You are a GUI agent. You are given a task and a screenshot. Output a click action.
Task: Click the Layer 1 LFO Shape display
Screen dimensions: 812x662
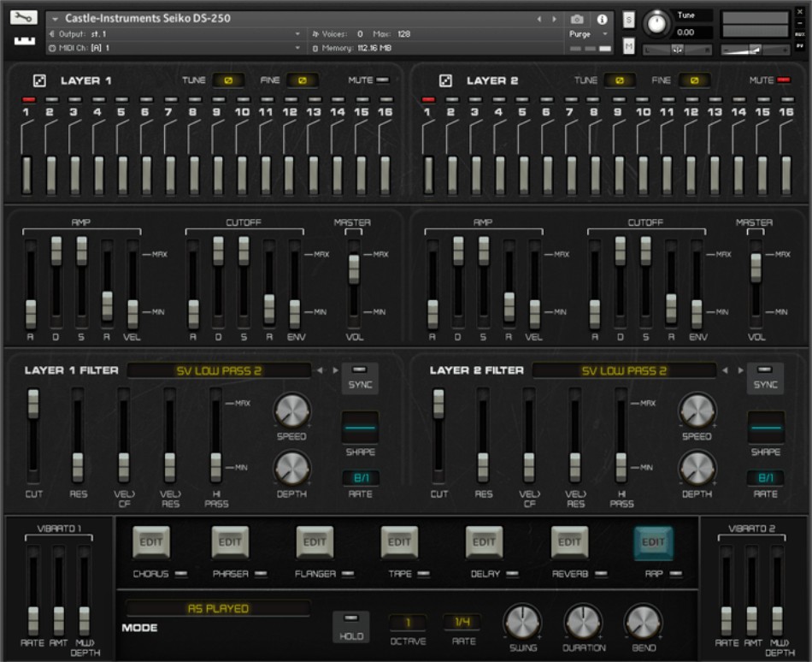coord(360,428)
